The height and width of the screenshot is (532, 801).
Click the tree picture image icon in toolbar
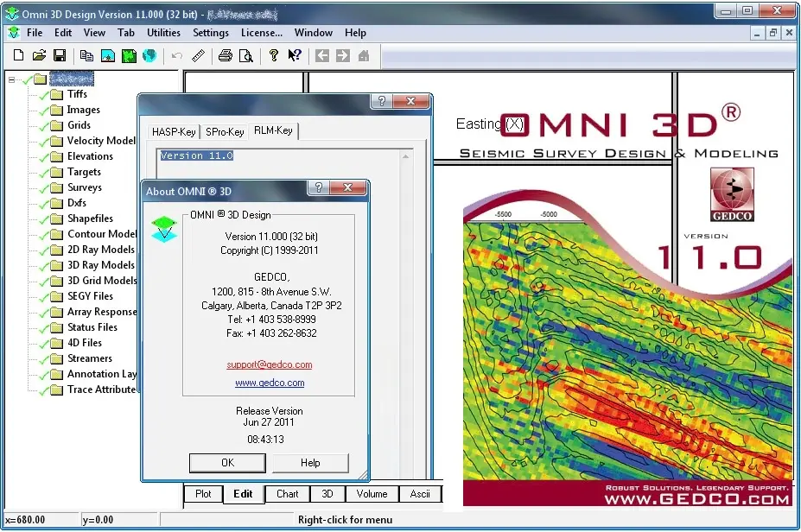point(108,55)
